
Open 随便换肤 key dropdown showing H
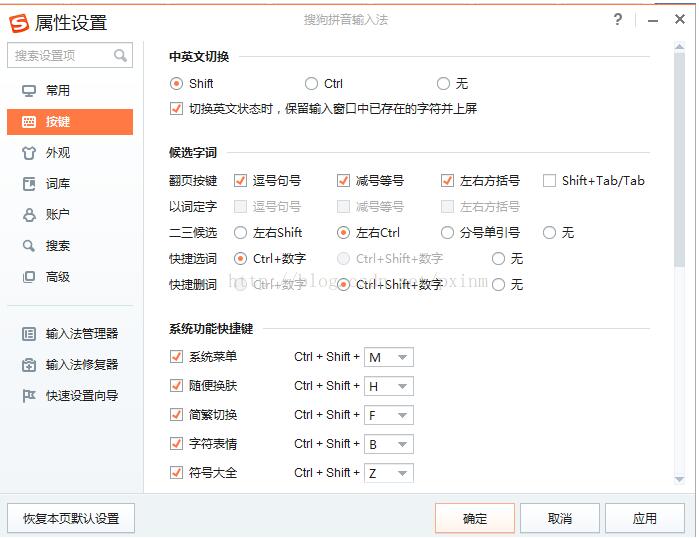click(x=389, y=386)
